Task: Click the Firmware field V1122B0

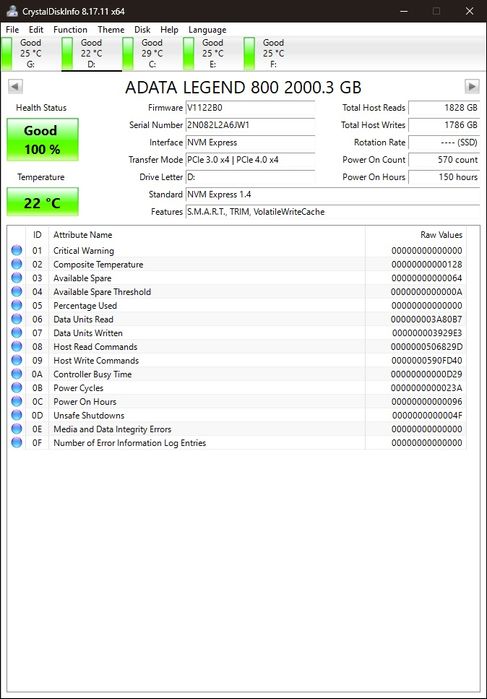Action: (x=250, y=108)
